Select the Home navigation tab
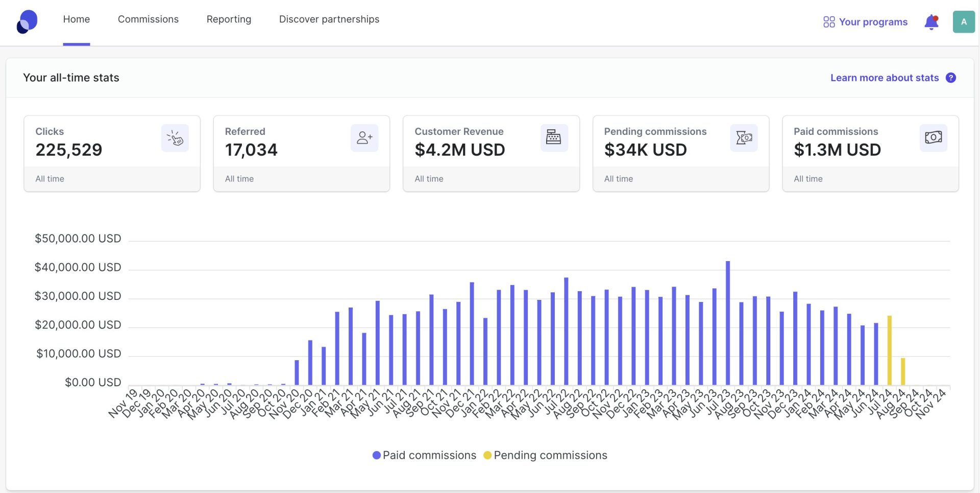 pos(76,19)
